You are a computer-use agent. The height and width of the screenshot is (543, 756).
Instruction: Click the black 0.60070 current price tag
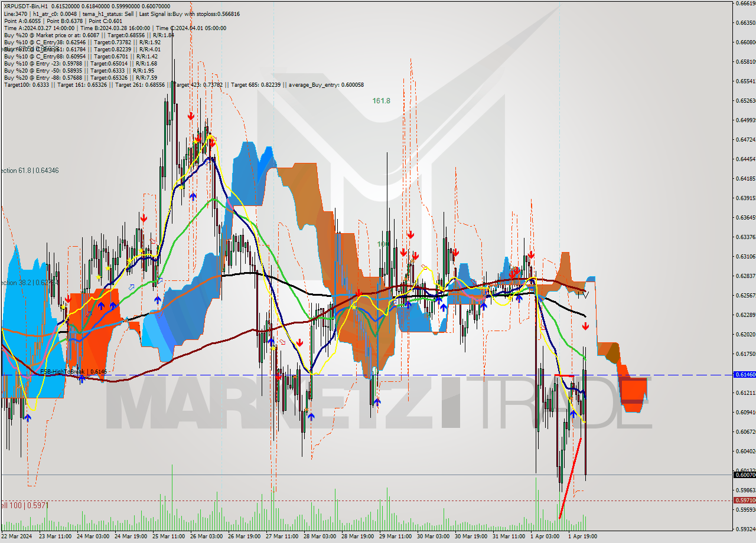point(744,475)
